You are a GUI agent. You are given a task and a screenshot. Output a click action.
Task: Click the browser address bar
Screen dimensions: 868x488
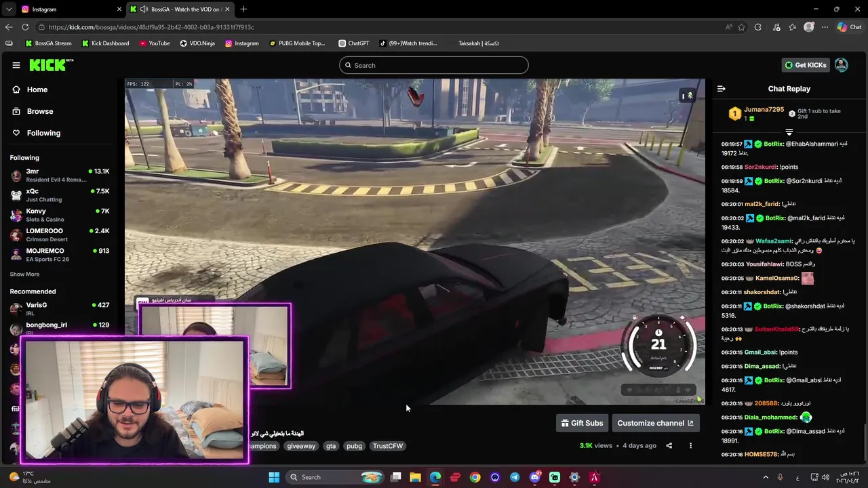[380, 27]
